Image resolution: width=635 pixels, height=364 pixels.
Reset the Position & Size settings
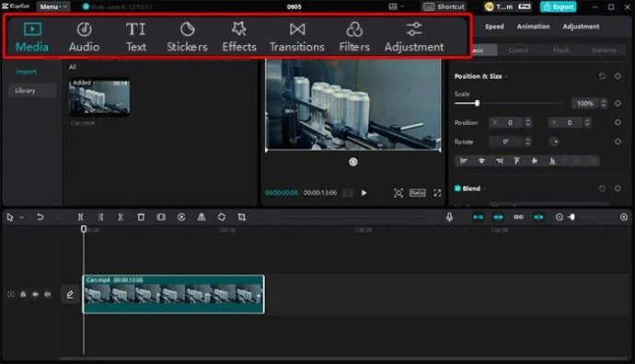[x=602, y=76]
